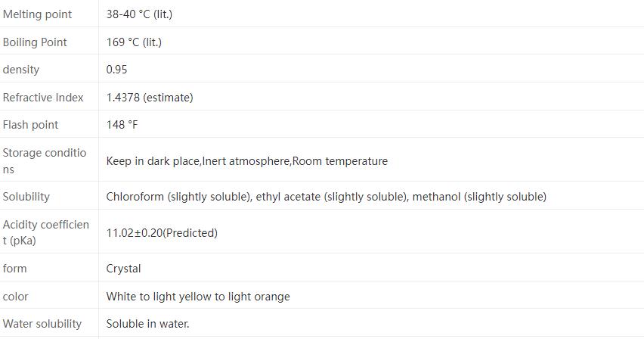Select the 11.02±0.20(Predicted) value
Viewport: 644px width, 339px height.
(162, 233)
